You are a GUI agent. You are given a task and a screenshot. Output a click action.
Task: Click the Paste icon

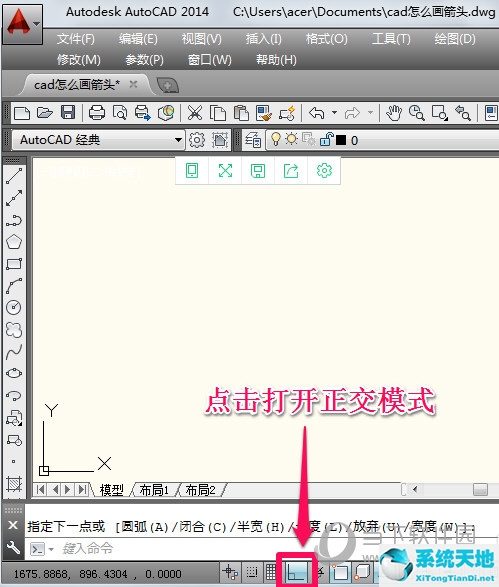tap(241, 113)
